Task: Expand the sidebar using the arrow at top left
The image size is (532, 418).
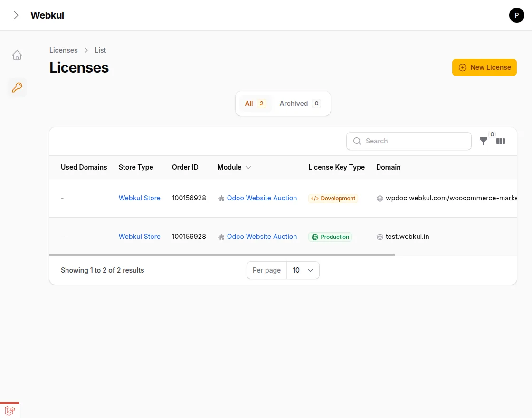Action: tap(16, 15)
